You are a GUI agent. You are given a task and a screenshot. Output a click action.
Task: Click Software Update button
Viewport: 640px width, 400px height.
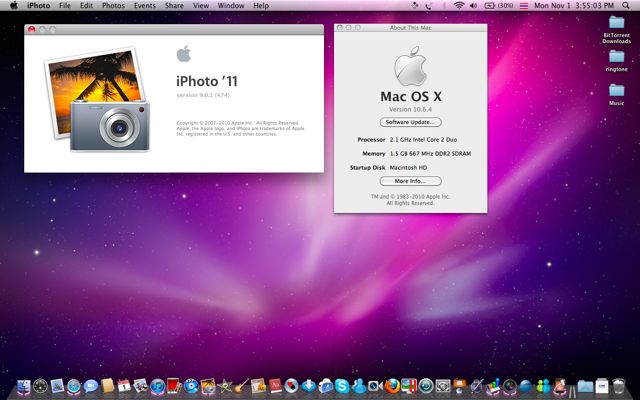[x=410, y=122]
